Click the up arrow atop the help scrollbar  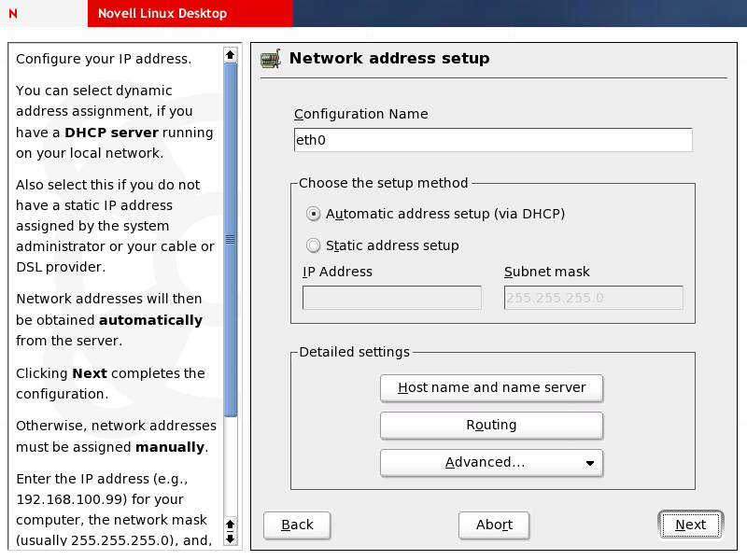point(231,55)
